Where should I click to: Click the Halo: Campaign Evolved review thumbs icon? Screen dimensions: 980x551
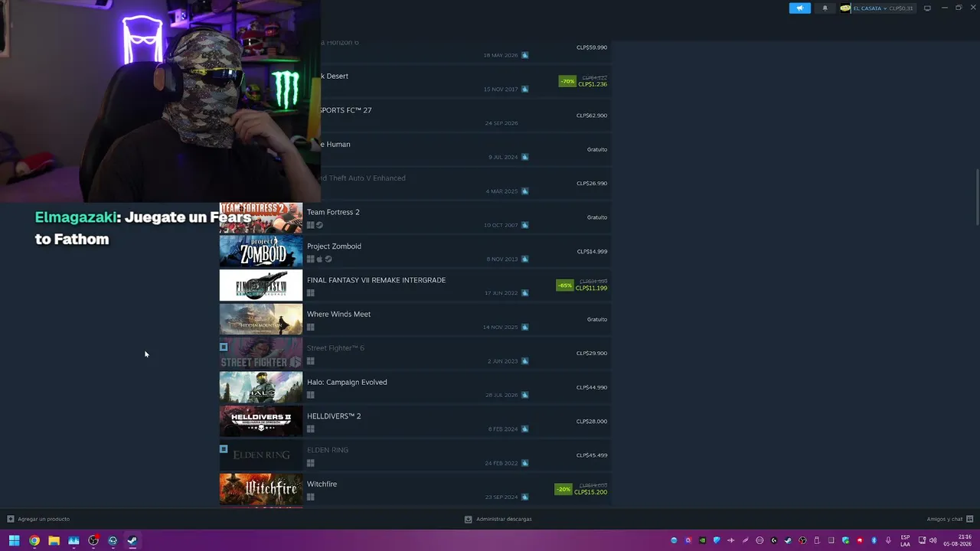[524, 395]
